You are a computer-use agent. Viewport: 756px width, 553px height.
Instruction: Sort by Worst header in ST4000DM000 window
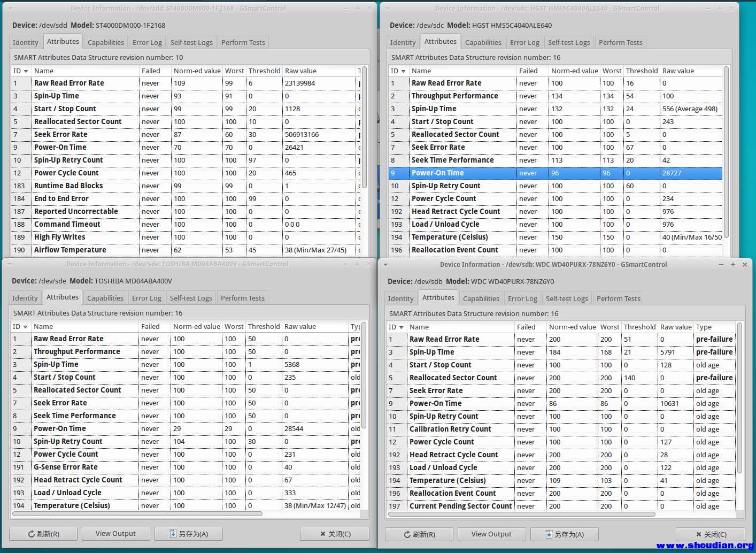[x=234, y=71]
